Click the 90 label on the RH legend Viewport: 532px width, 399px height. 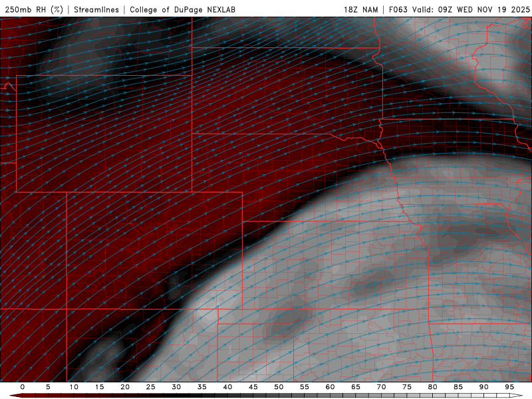coord(484,387)
